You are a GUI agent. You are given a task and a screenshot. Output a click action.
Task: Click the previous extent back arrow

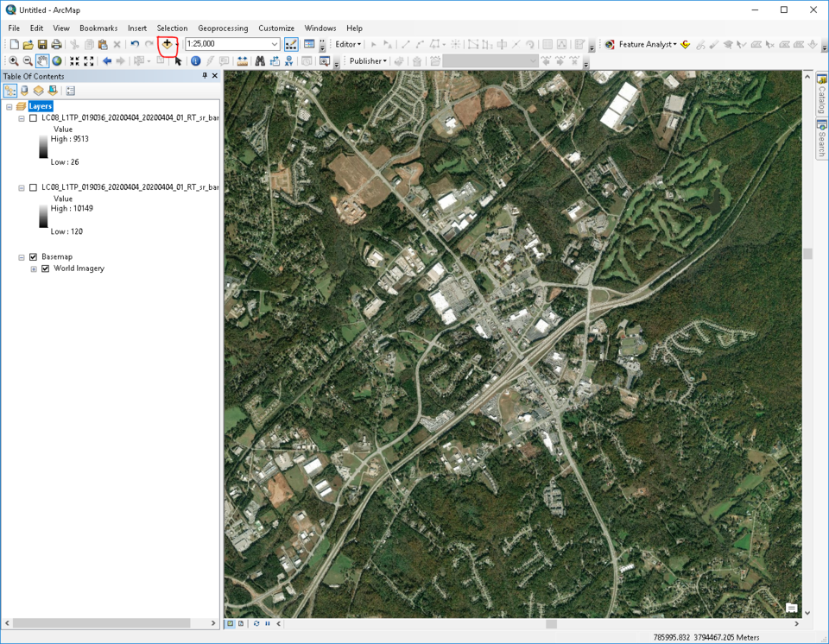pos(106,60)
